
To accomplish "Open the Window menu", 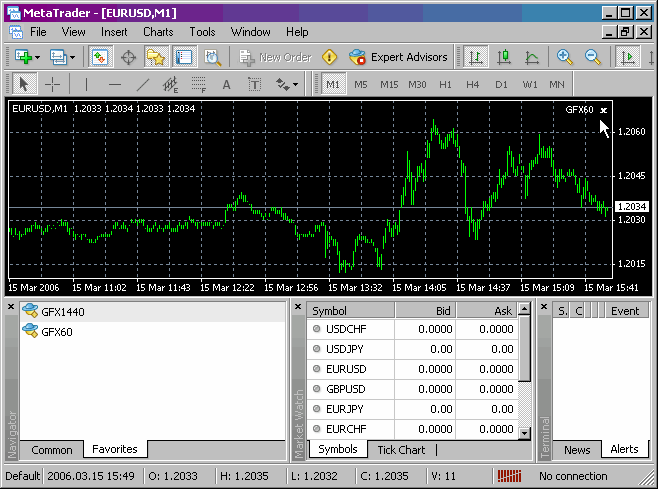I will [x=251, y=32].
